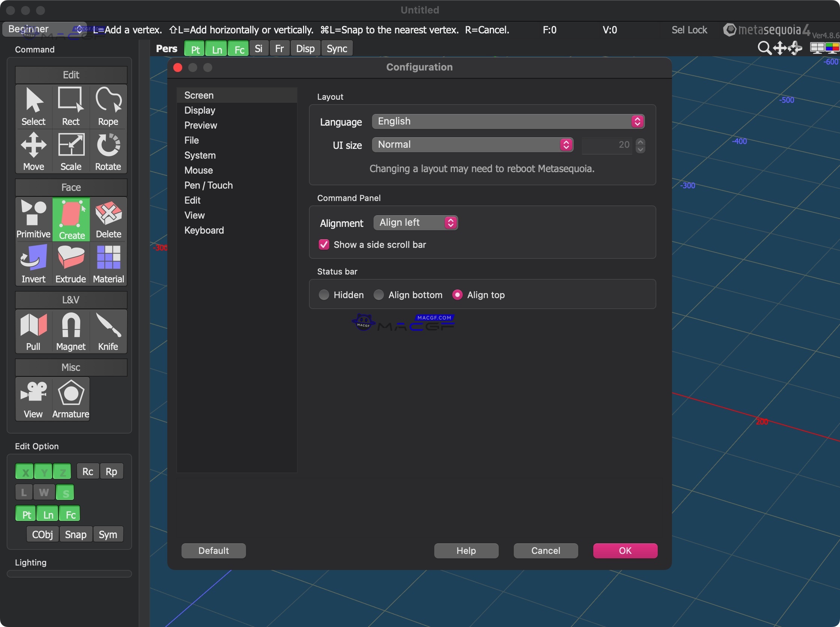Image resolution: width=840 pixels, height=627 pixels.
Task: Open the Primitive creation tool
Action: 33,219
